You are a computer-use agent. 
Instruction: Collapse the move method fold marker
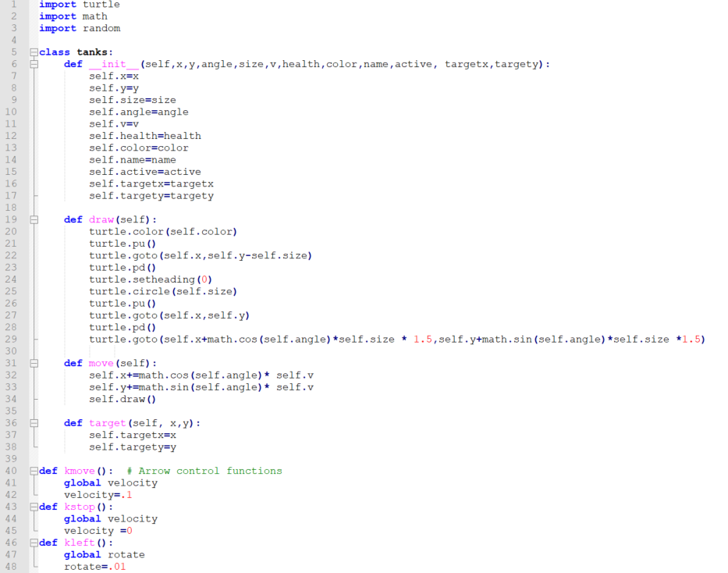point(33,362)
